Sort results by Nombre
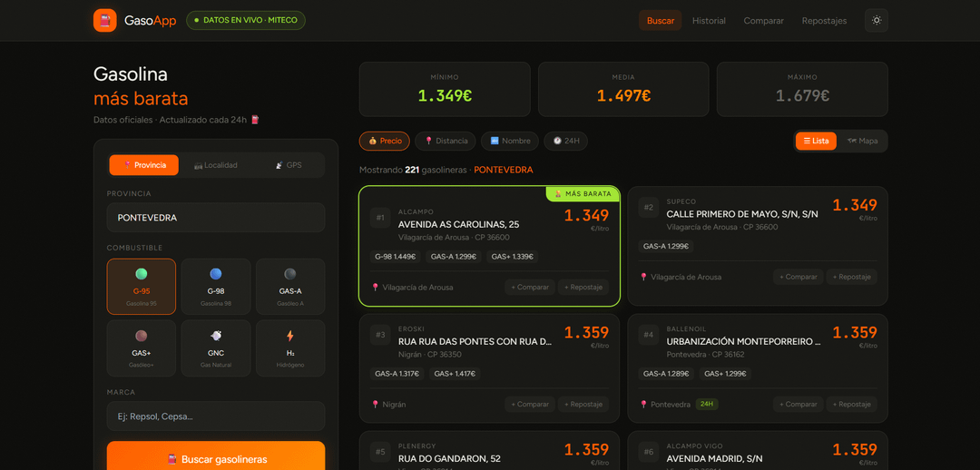The width and height of the screenshot is (980, 470). 510,141
